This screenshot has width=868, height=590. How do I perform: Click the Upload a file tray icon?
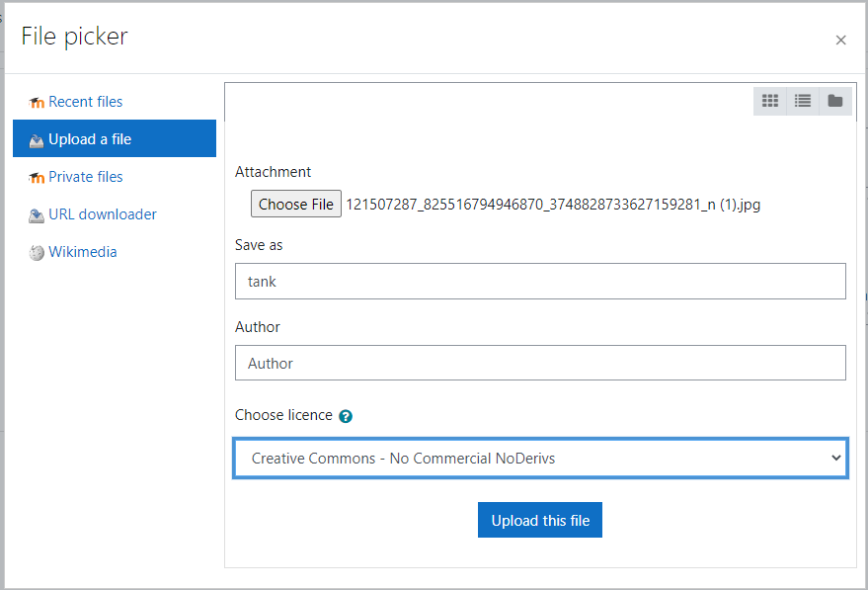click(x=37, y=140)
